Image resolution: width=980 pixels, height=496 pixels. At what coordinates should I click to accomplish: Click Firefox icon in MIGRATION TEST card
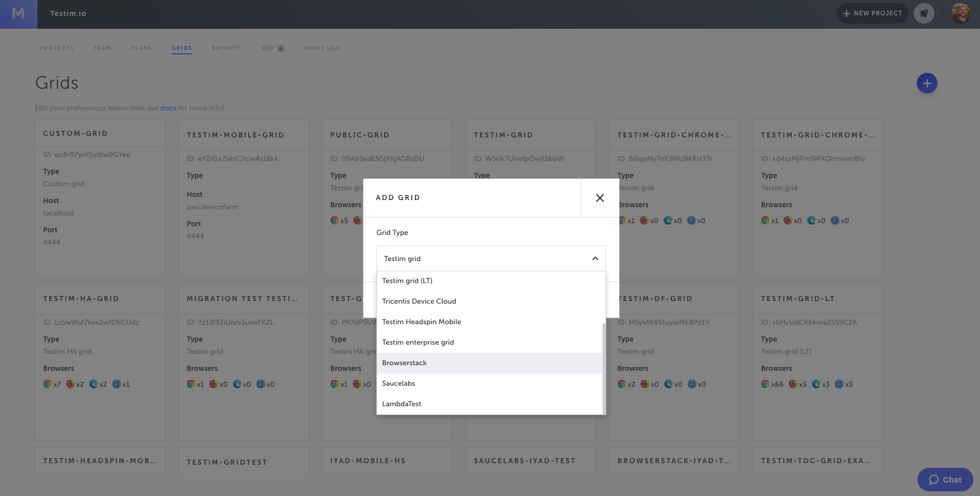pyautogui.click(x=213, y=384)
